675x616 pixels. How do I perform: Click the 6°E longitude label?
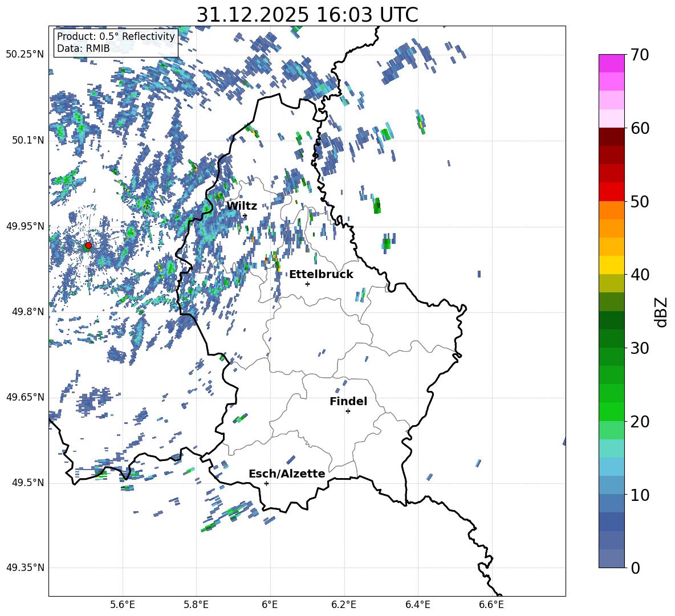[x=270, y=605]
